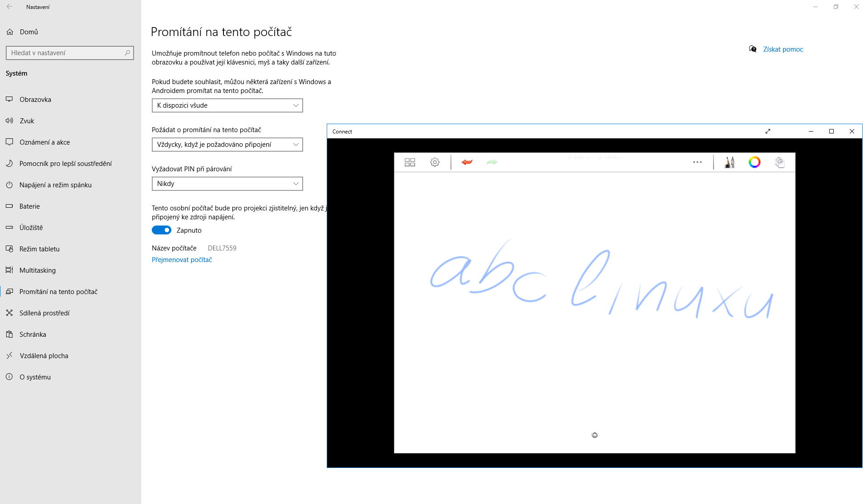Image resolution: width=864 pixels, height=504 pixels.
Task: Go to Vzdálená plocha section
Action: [x=44, y=355]
